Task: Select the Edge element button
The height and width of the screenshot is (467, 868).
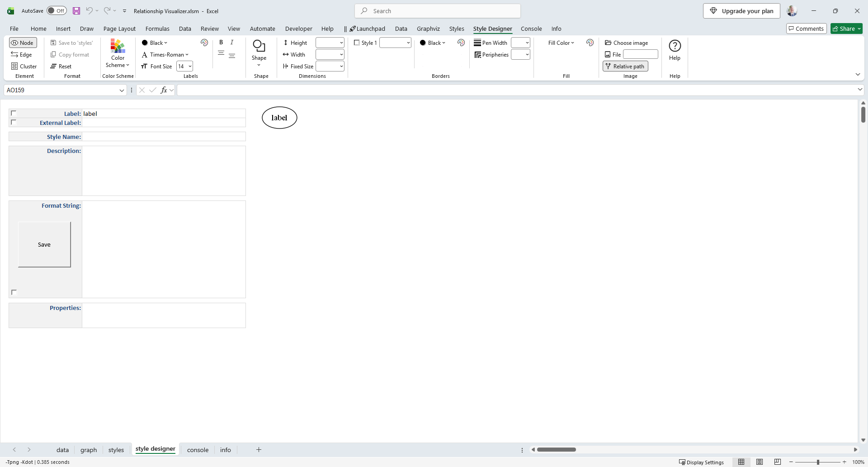Action: pyautogui.click(x=22, y=54)
